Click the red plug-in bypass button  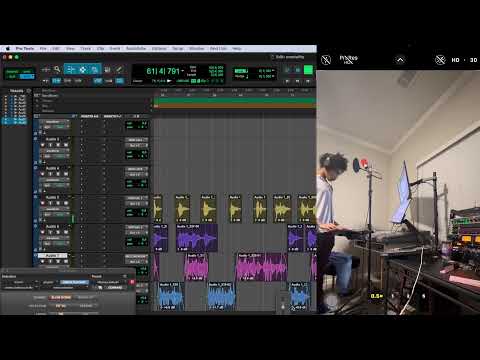132,282
